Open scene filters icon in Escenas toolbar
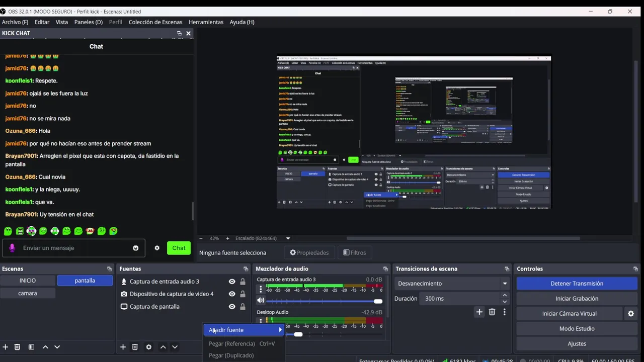The width and height of the screenshot is (644, 362). 31,347
